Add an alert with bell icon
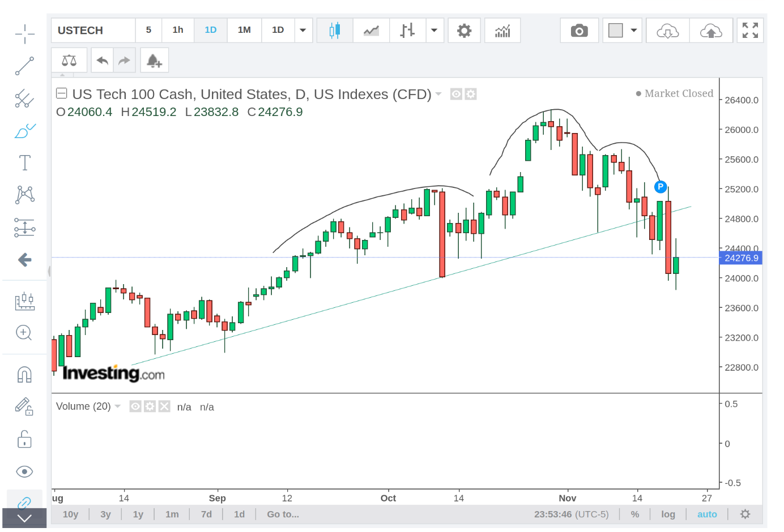Screen dimensions: 784x532 pyautogui.click(x=154, y=61)
